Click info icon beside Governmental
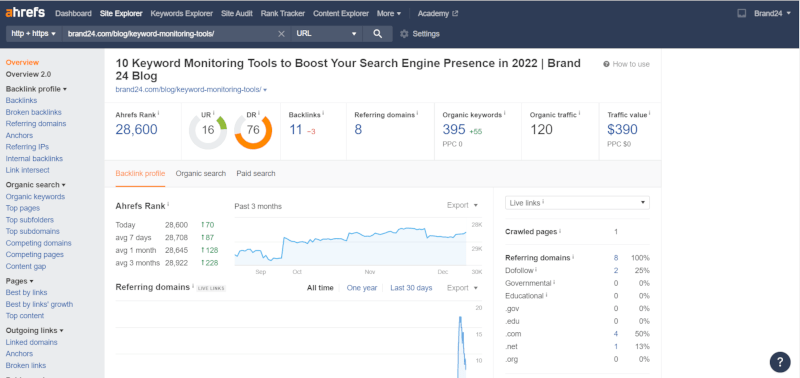The width and height of the screenshot is (800, 378). 555,282
